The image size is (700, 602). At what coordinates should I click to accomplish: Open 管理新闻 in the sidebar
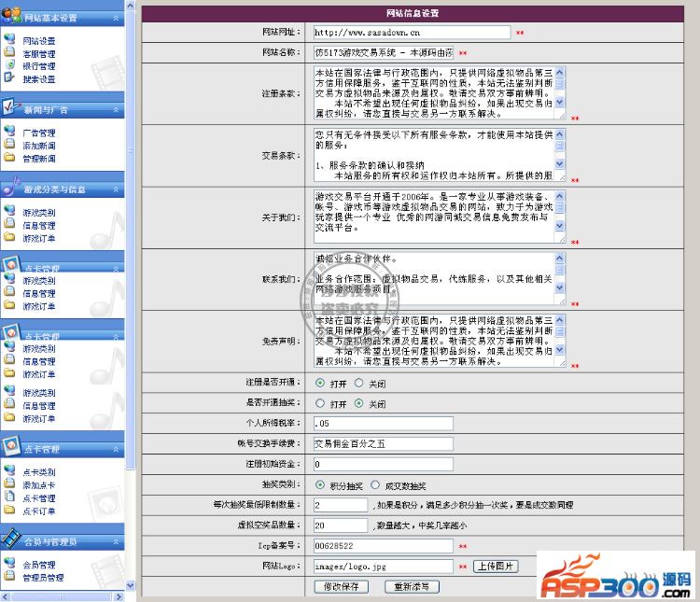pos(39,159)
